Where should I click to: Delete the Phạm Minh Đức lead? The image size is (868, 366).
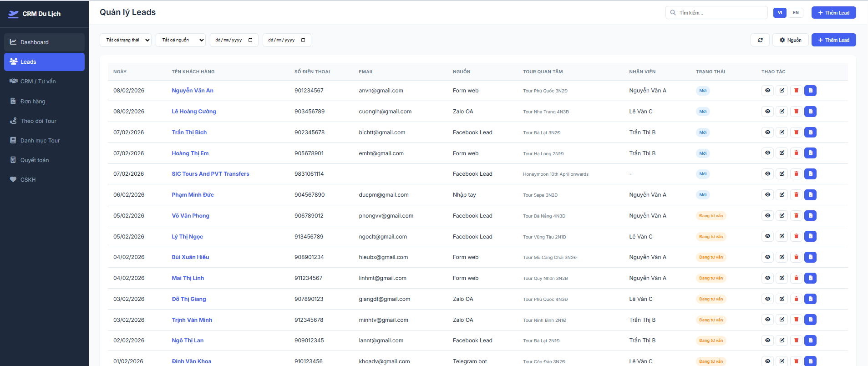point(796,195)
